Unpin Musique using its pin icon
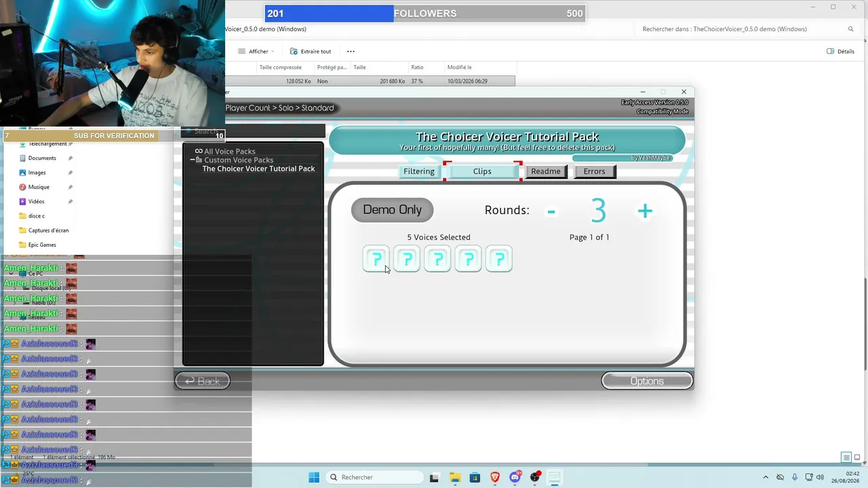The height and width of the screenshot is (488, 868). (71, 187)
